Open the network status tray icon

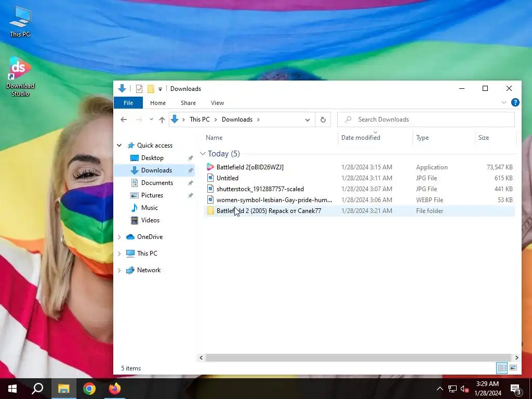[x=453, y=389]
